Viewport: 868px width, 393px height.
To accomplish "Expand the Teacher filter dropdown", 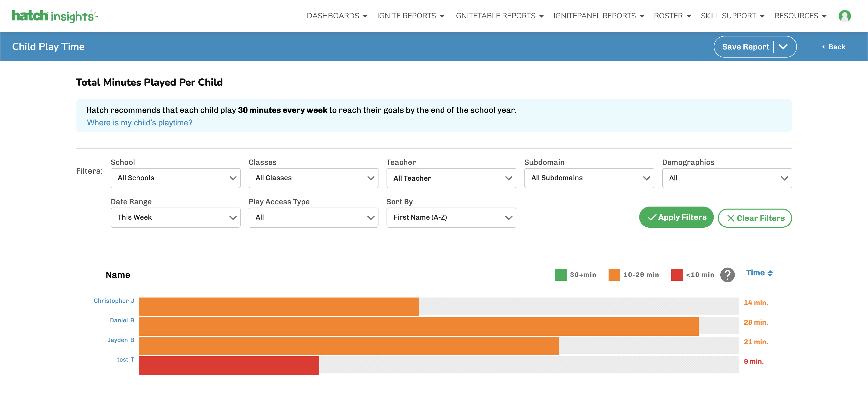I will pos(451,178).
